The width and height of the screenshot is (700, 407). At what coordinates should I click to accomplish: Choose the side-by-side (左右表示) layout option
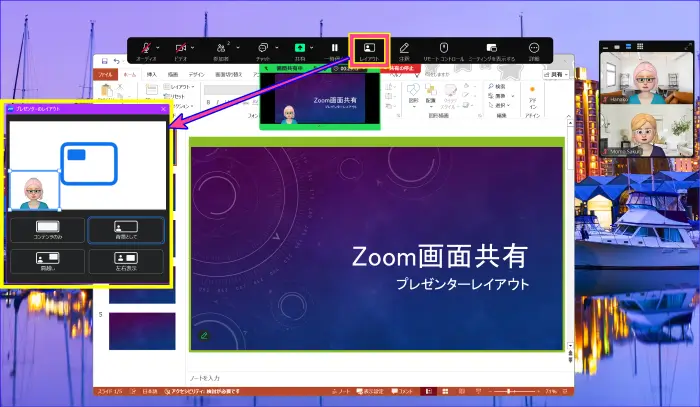pyautogui.click(x=126, y=261)
